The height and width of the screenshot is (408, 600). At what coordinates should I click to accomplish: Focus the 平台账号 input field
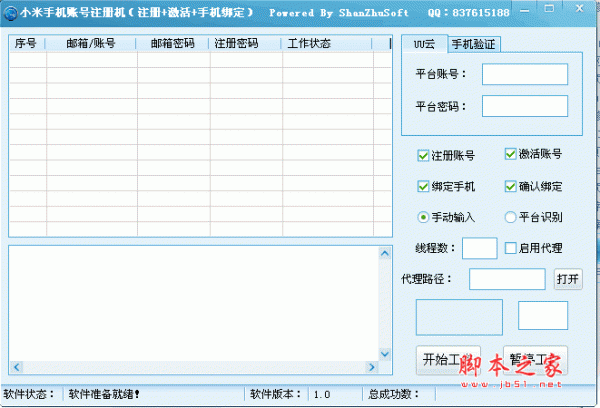point(525,74)
